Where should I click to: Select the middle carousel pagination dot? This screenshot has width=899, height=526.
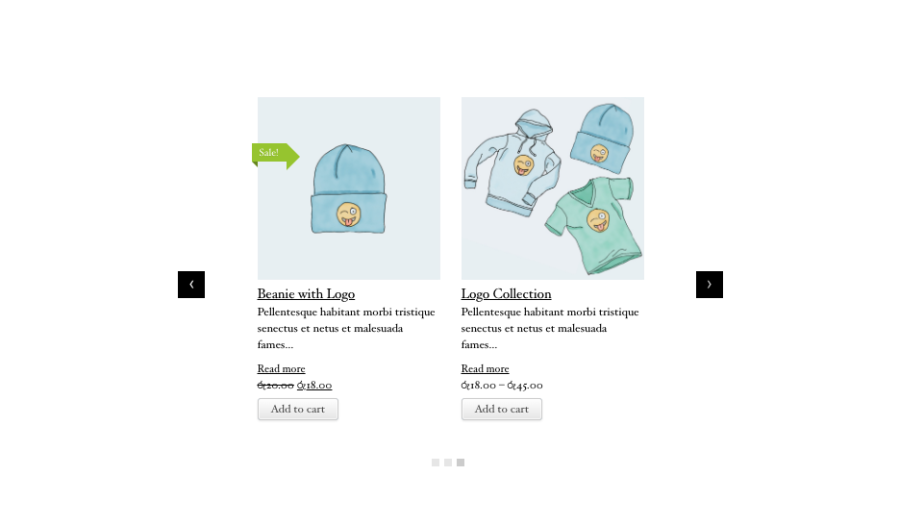coord(448,462)
